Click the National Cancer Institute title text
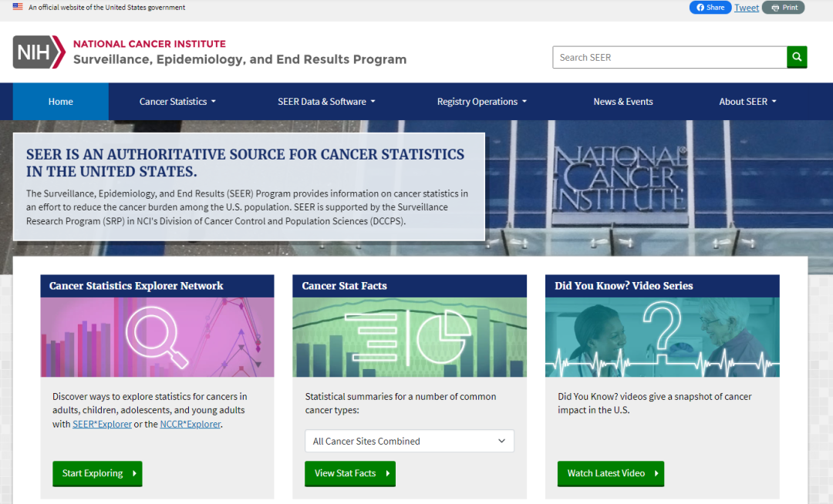 point(150,44)
